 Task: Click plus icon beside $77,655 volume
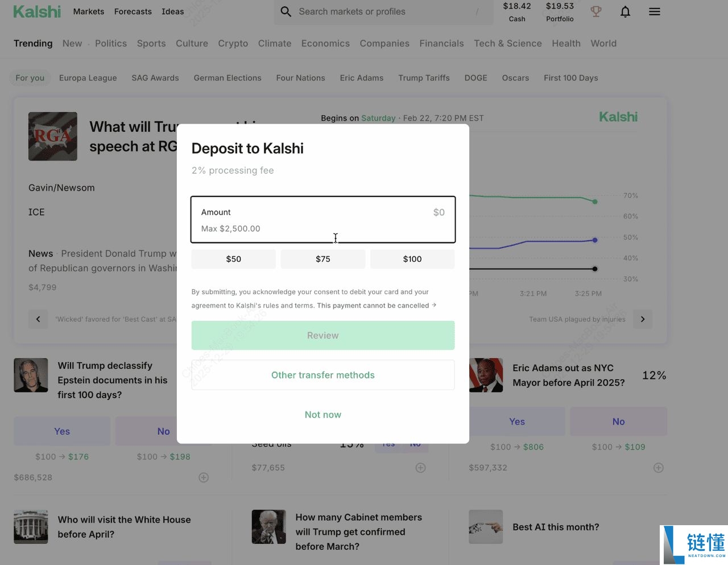pos(421,468)
